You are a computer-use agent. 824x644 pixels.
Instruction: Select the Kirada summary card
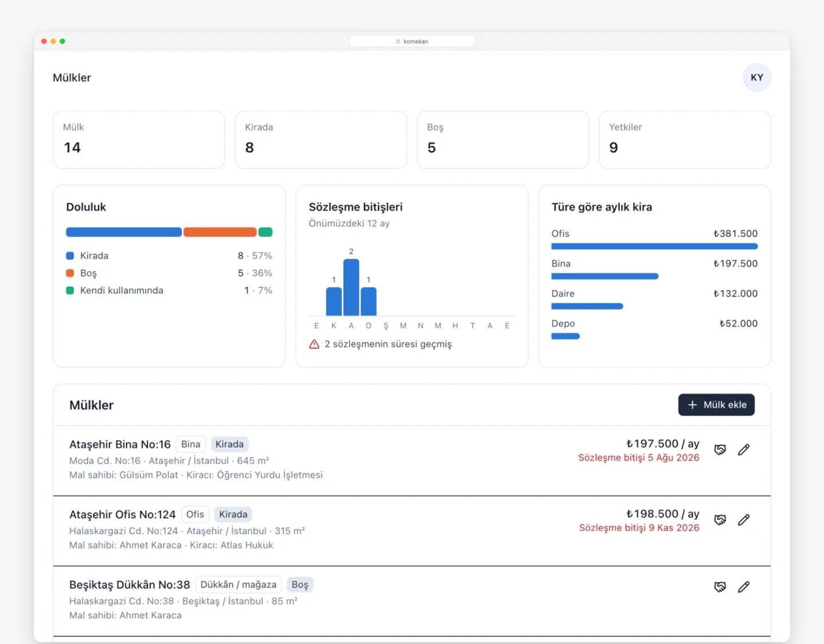(320, 140)
